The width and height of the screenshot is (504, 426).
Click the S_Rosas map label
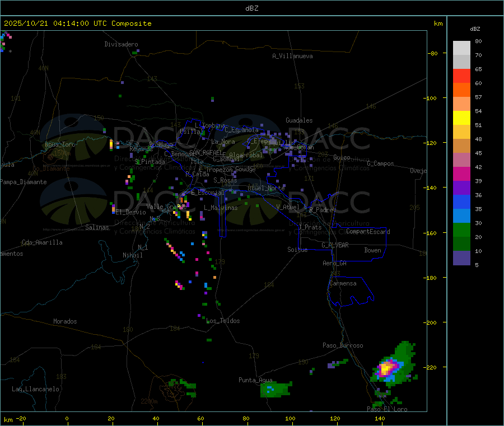coord(225,180)
